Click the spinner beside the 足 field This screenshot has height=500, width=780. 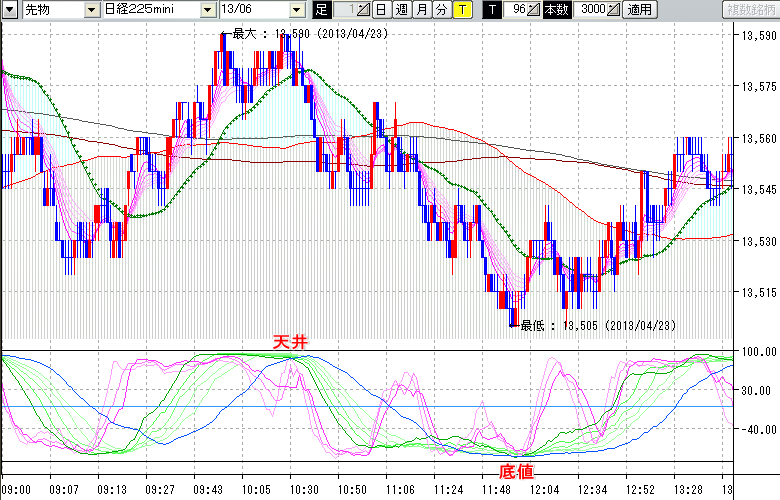363,9
